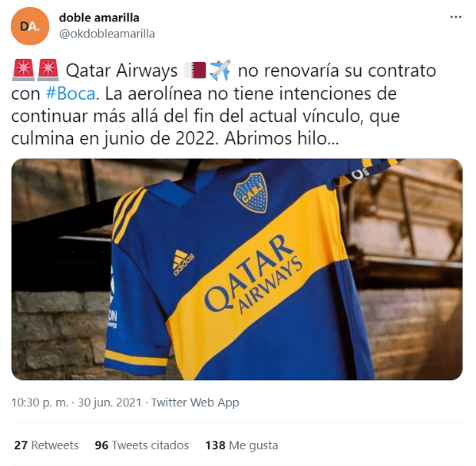
Task: Click the adidas logo on the jersey
Action: click(182, 262)
